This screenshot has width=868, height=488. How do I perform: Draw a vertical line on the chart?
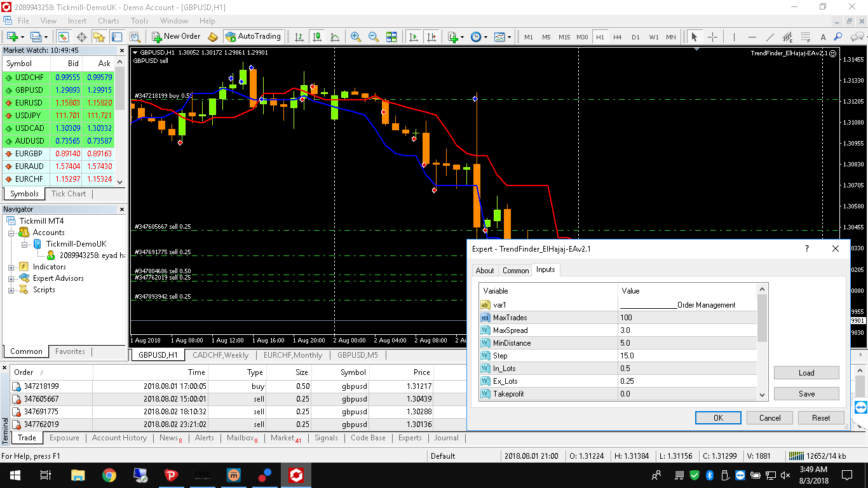pyautogui.click(x=735, y=37)
